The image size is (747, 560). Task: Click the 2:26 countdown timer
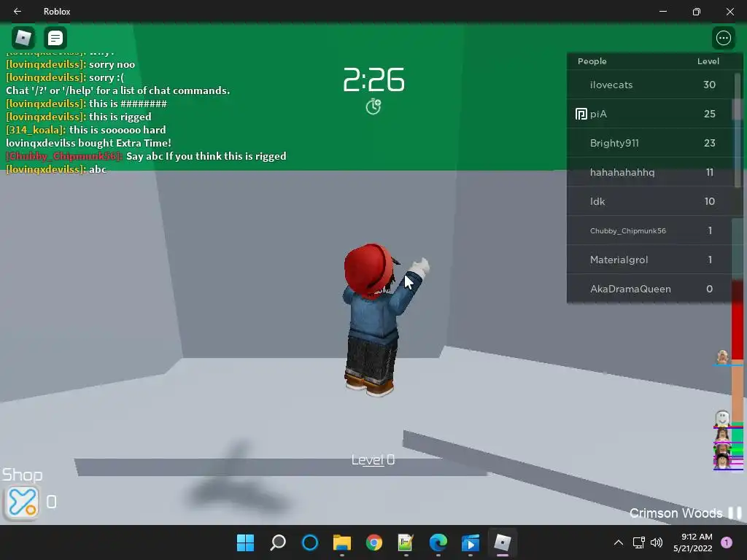[x=373, y=80]
